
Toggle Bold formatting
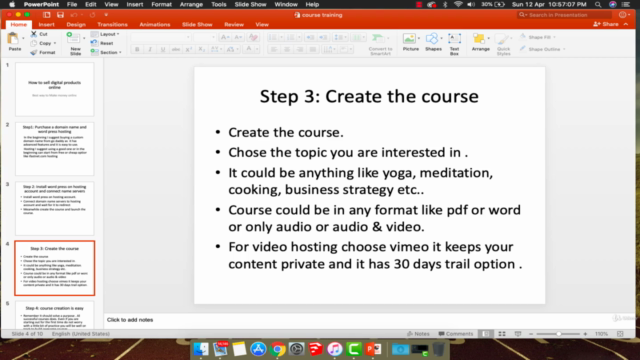pyautogui.click(x=137, y=49)
